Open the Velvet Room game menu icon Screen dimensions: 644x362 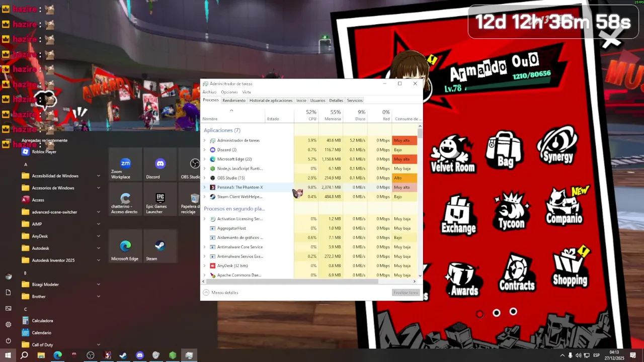coord(453,153)
